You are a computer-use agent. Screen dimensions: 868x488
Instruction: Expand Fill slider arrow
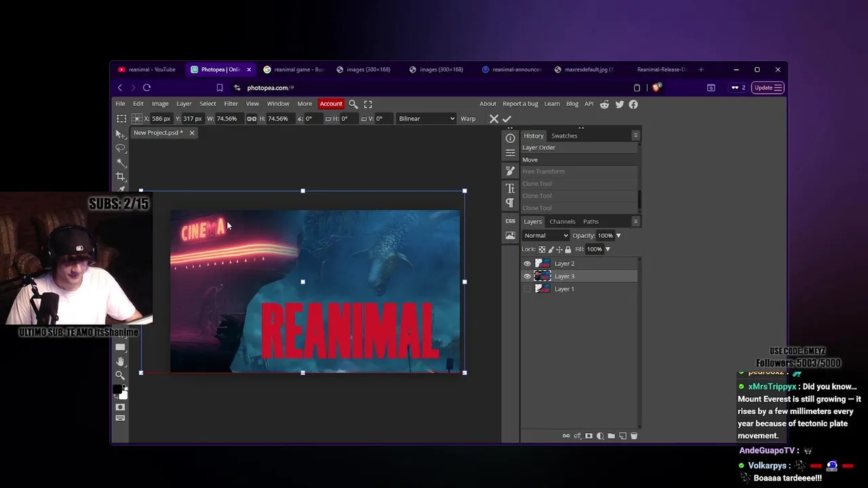tap(608, 249)
